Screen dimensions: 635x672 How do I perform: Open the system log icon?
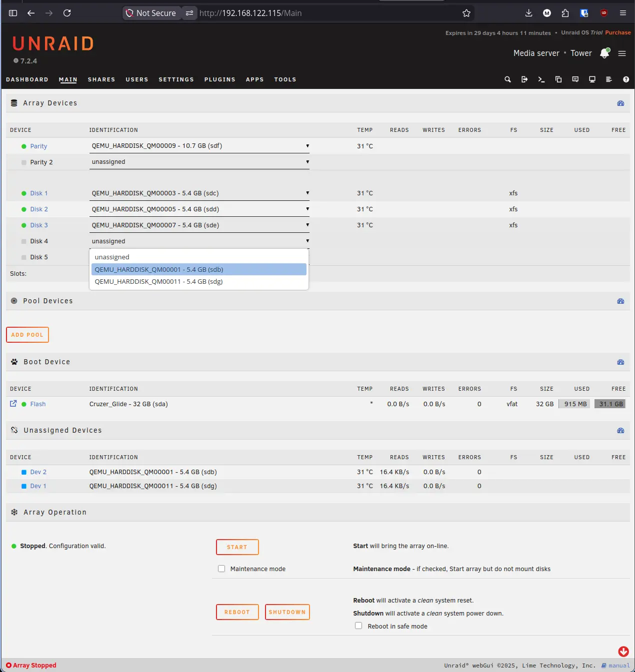click(609, 79)
